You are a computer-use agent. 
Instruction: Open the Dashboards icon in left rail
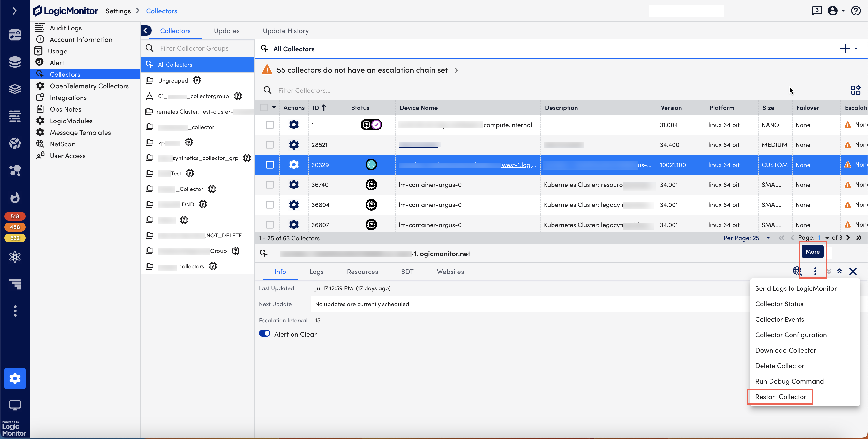(15, 35)
